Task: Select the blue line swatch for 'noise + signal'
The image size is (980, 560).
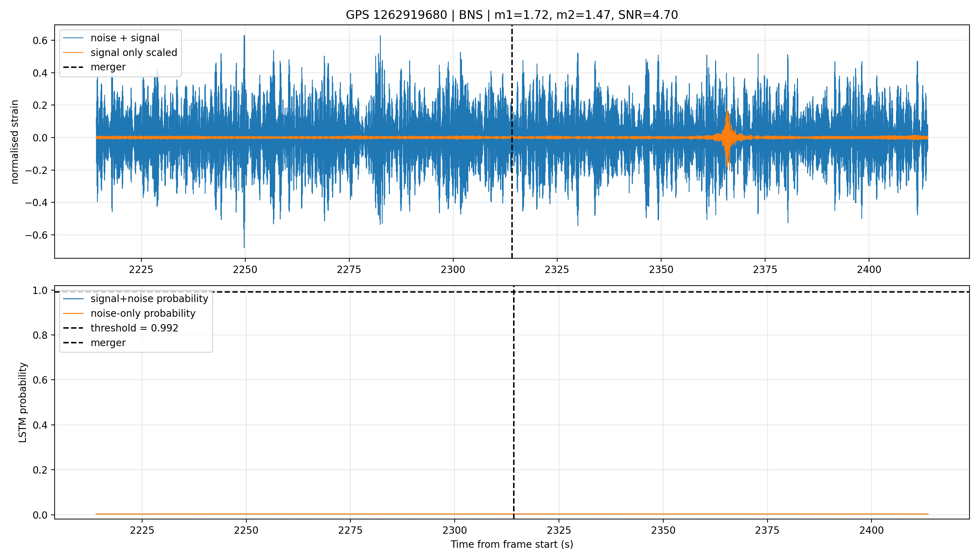Action: tap(73, 38)
